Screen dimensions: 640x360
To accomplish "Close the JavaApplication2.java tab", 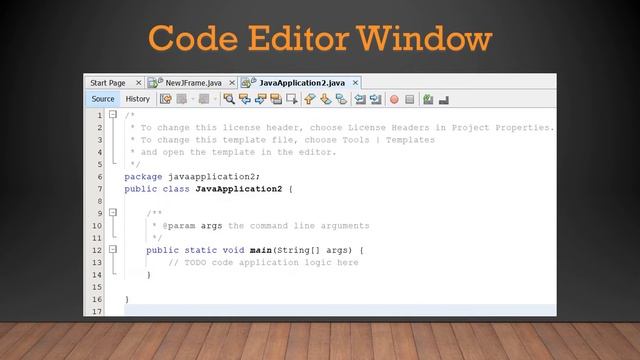I will point(356,83).
